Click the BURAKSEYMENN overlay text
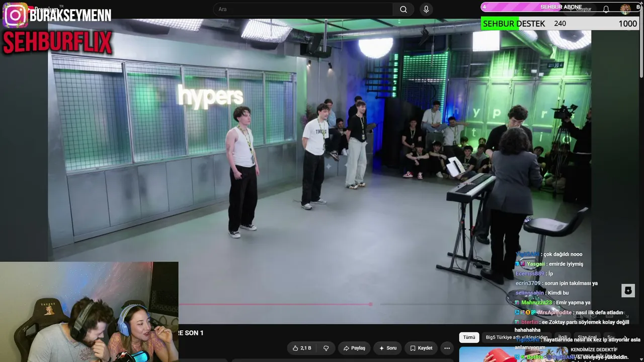The image size is (644, 362). coord(70,15)
